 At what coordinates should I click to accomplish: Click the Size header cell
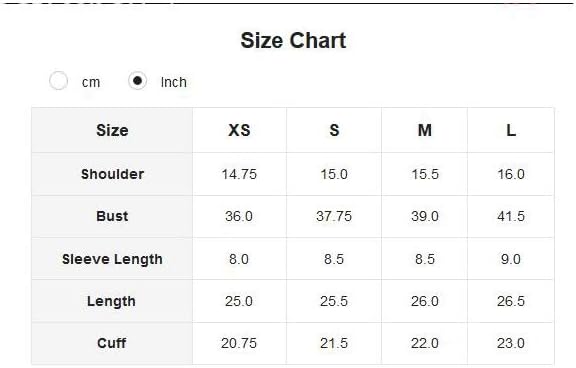point(112,130)
